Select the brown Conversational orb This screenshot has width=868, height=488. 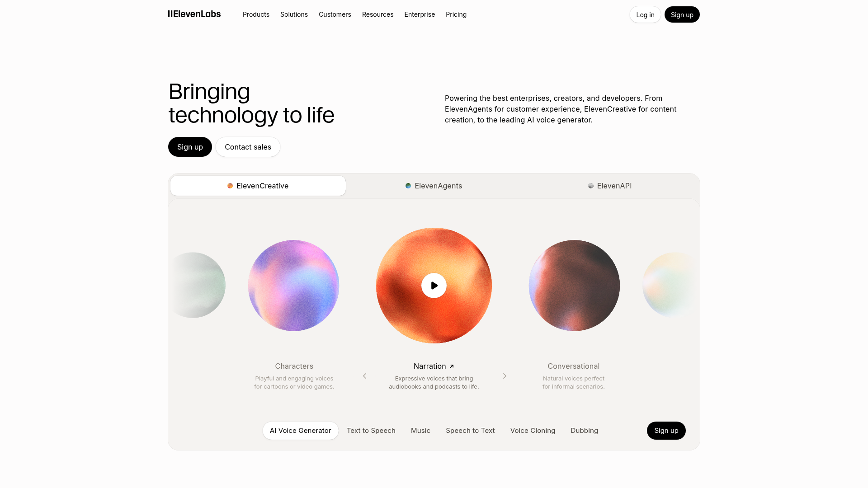pos(574,286)
